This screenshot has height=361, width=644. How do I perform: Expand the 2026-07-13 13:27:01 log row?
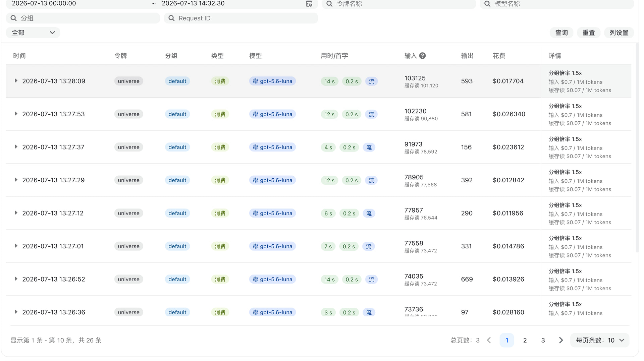click(16, 246)
